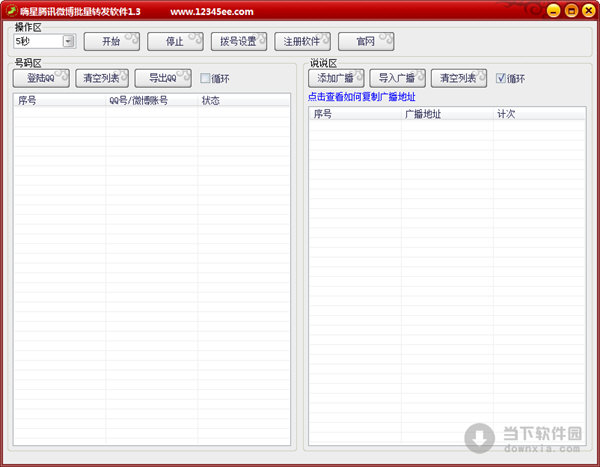Screen dimensions: 600x467
Task: Open the 官网 official website button
Action: point(366,41)
